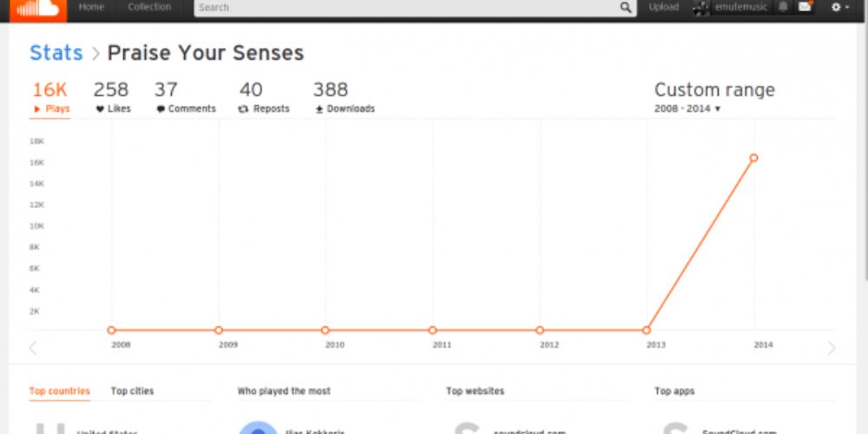Open the Collection navigation item

coord(149,8)
